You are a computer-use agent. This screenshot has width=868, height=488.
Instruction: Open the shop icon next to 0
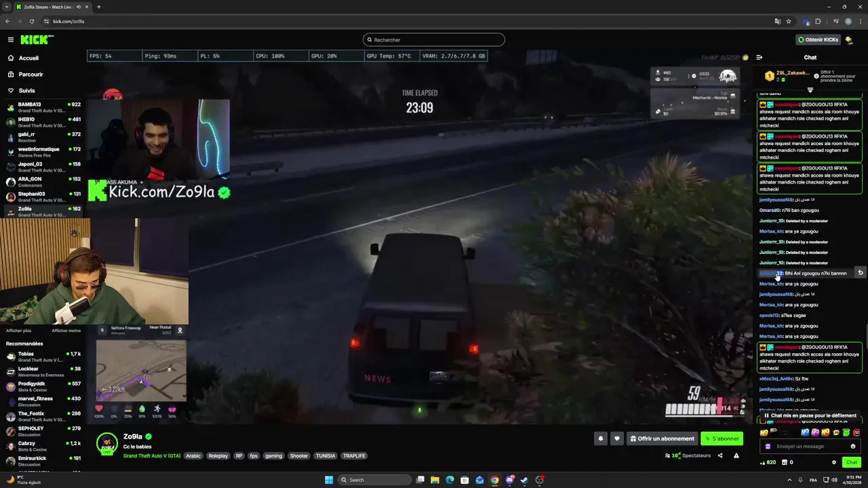pos(784,462)
